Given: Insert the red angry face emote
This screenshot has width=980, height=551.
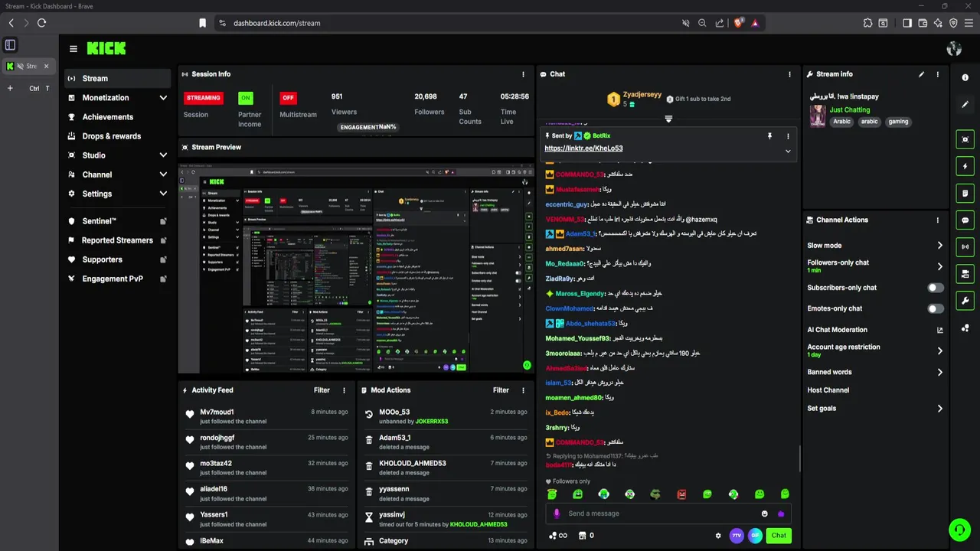Looking at the screenshot, I should pyautogui.click(x=681, y=494).
